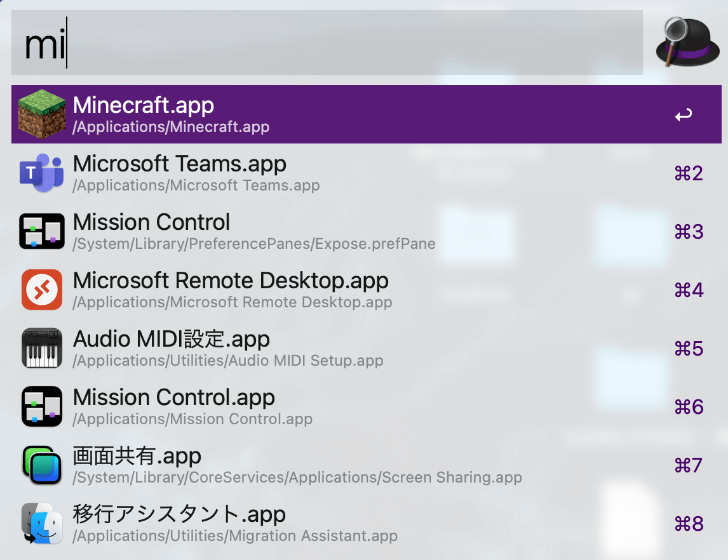Viewport: 728px width, 560px height.
Task: Open the 移行アシスタント.app result title
Action: click(x=179, y=514)
